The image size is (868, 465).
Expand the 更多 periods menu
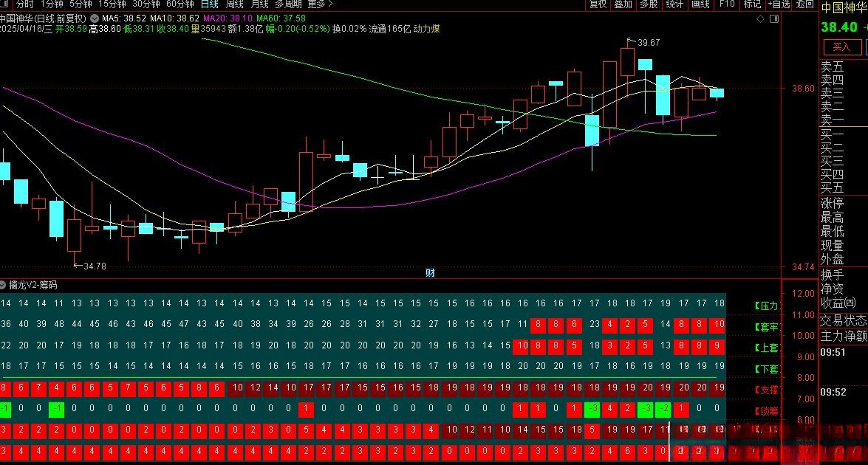pos(318,4)
